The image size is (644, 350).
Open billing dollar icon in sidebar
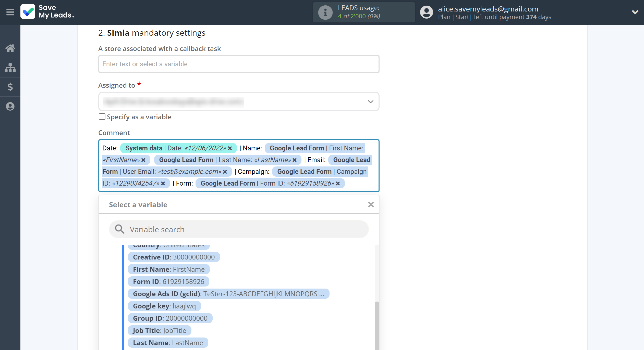click(10, 87)
